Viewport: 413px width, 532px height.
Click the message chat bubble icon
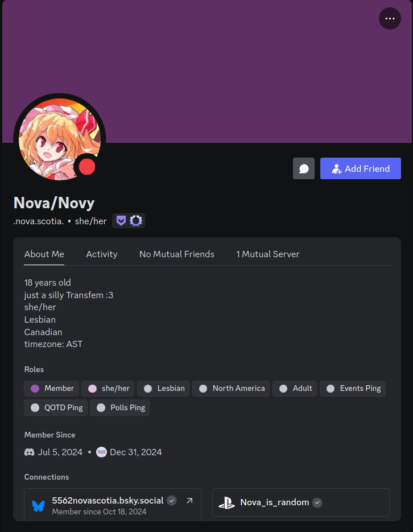pyautogui.click(x=303, y=168)
